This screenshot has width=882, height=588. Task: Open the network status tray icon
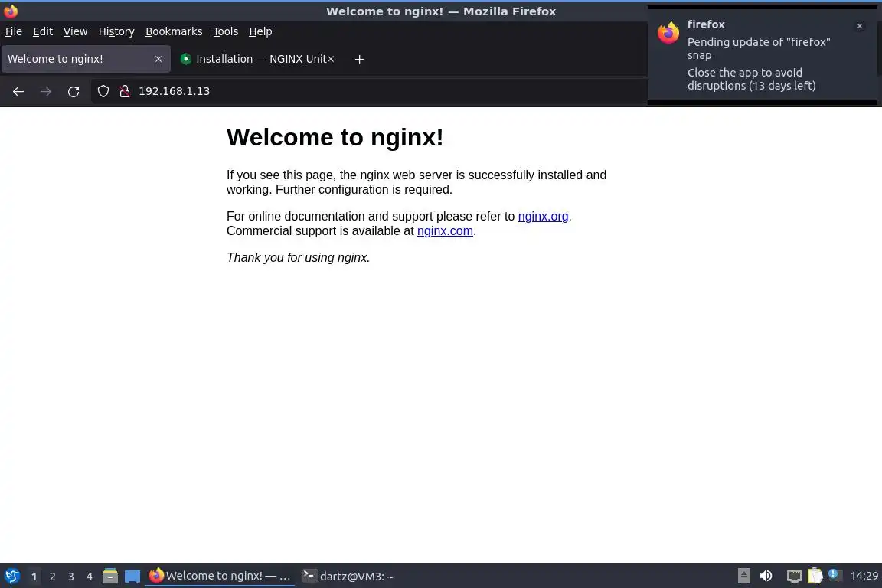tap(794, 576)
